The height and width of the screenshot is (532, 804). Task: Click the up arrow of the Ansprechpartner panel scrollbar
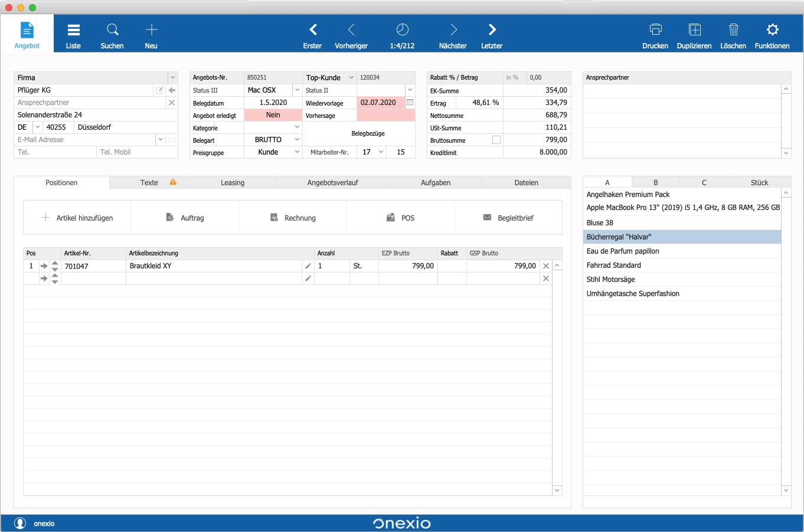(x=786, y=89)
